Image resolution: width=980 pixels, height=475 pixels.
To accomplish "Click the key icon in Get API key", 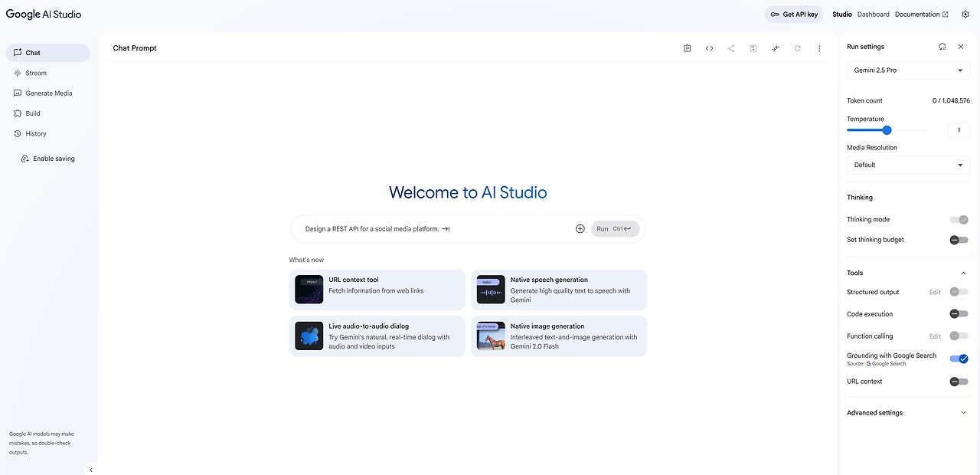I will click(x=775, y=15).
